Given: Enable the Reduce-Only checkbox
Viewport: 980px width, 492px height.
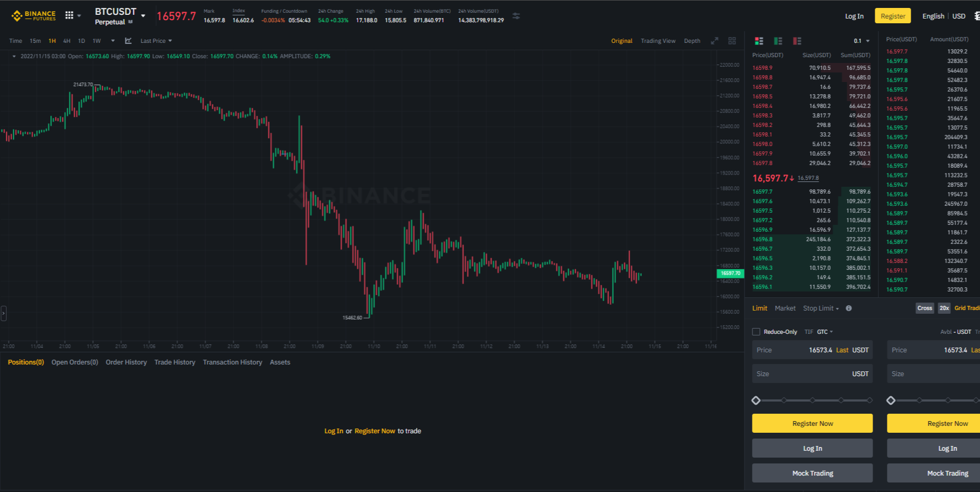Looking at the screenshot, I should (x=756, y=332).
